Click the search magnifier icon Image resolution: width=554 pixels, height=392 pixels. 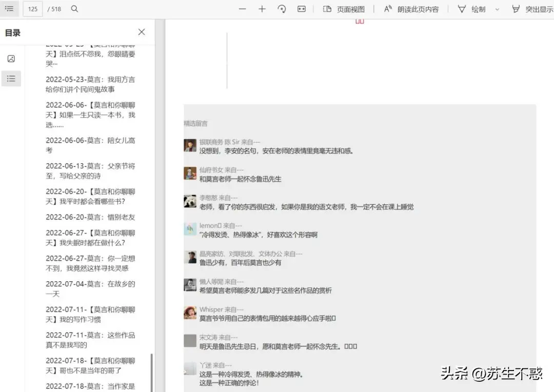click(74, 9)
